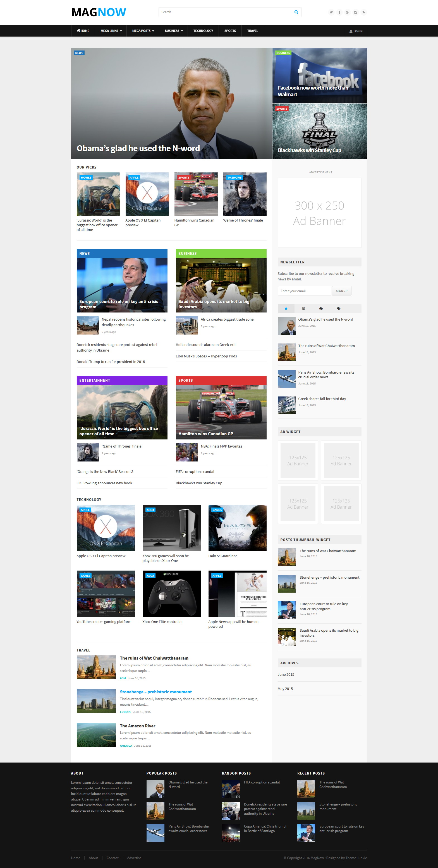Image resolution: width=438 pixels, height=868 pixels.
Task: Open May 2015 archive
Action: tap(285, 689)
